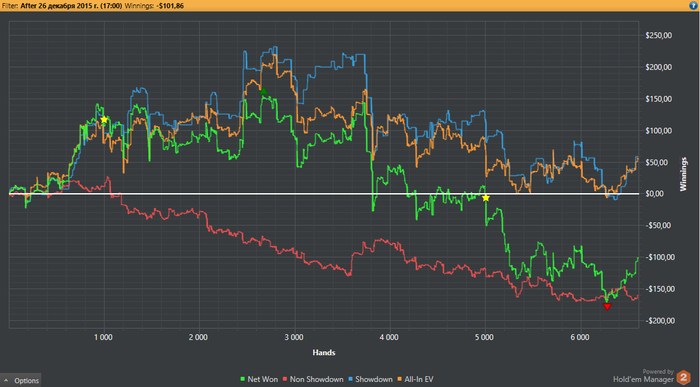Click the $100,00 axis label
Screen dimensions: 700x387
(658, 130)
